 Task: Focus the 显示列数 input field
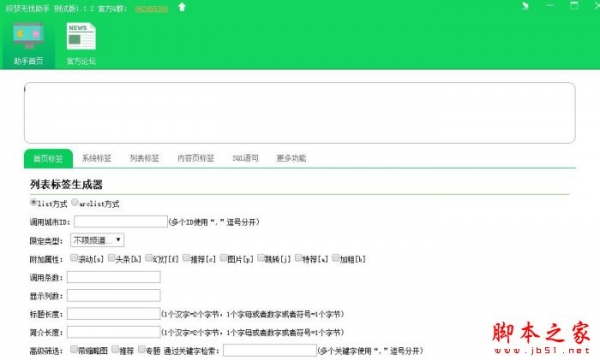(x=114, y=295)
